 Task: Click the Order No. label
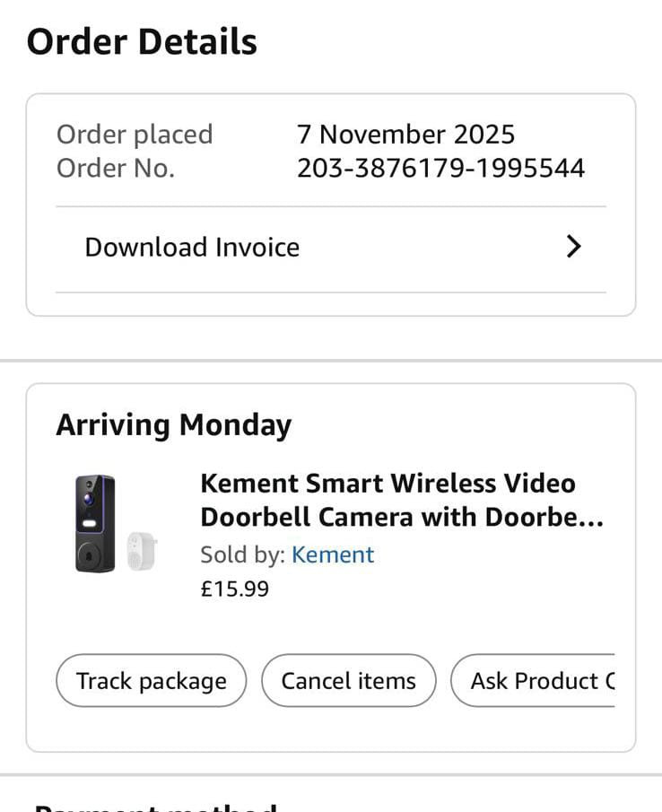[x=116, y=168]
